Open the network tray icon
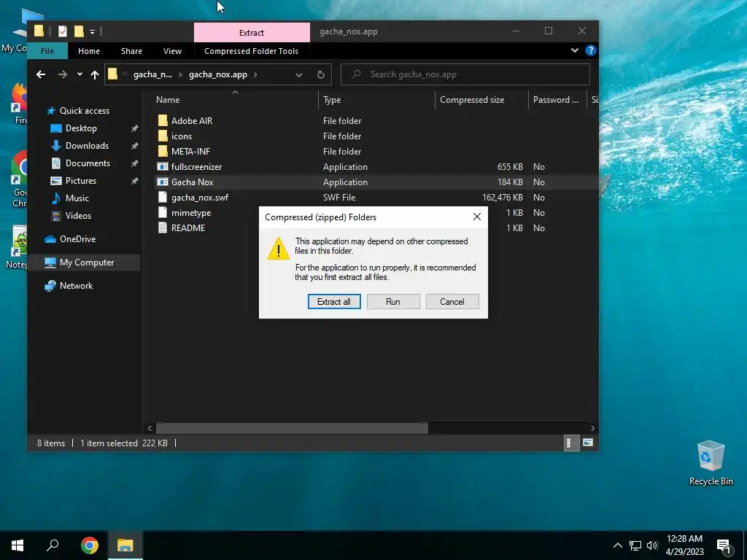Image resolution: width=747 pixels, height=560 pixels. click(x=635, y=545)
